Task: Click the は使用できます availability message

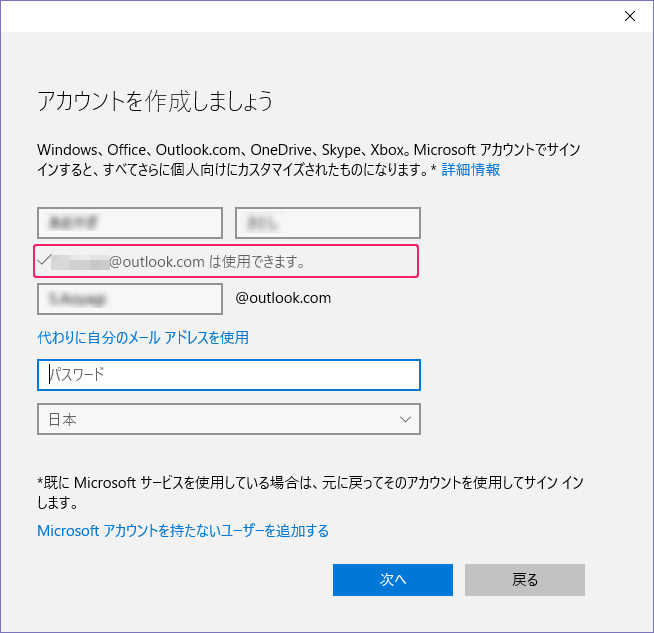Action: [x=257, y=262]
